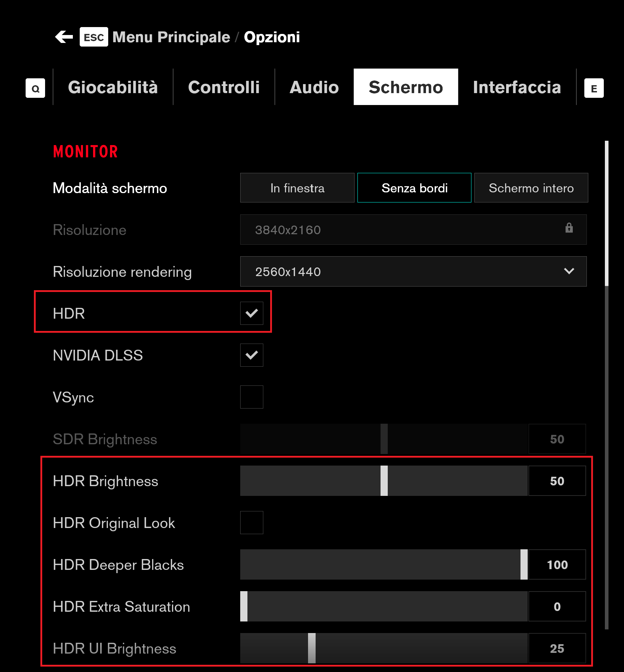Choose In finestra screen mode
The width and height of the screenshot is (624, 672).
[x=297, y=188]
